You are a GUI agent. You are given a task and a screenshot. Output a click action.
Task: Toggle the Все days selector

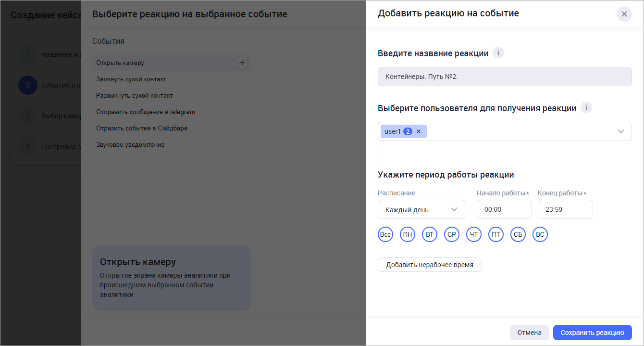[x=385, y=235]
